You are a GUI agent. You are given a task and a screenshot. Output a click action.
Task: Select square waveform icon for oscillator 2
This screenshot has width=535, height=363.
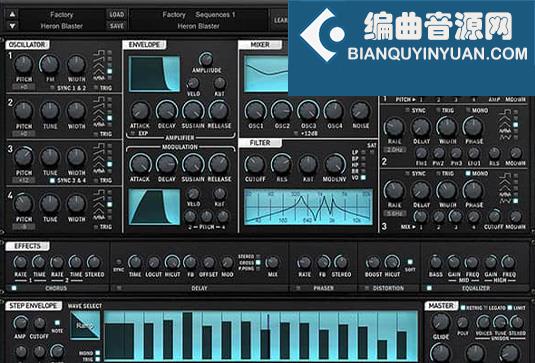click(100, 100)
